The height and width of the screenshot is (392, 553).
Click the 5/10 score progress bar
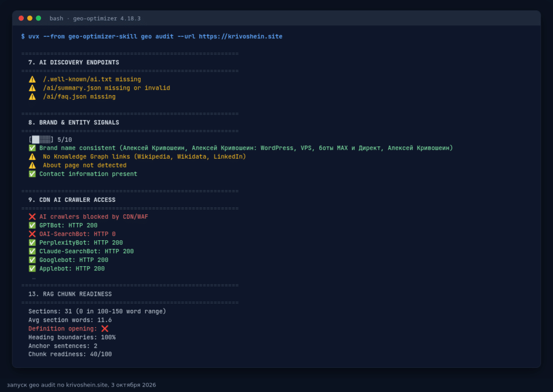click(41, 140)
